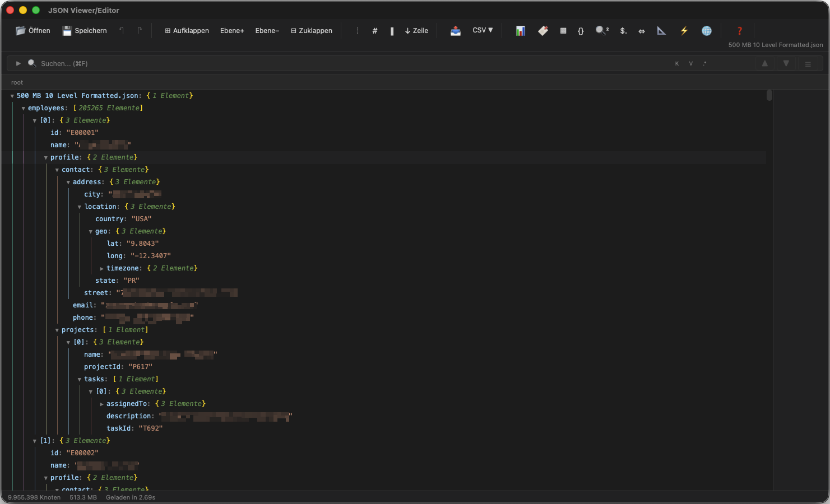
Task: Click the 513.3 MB status text
Action: pos(83,497)
